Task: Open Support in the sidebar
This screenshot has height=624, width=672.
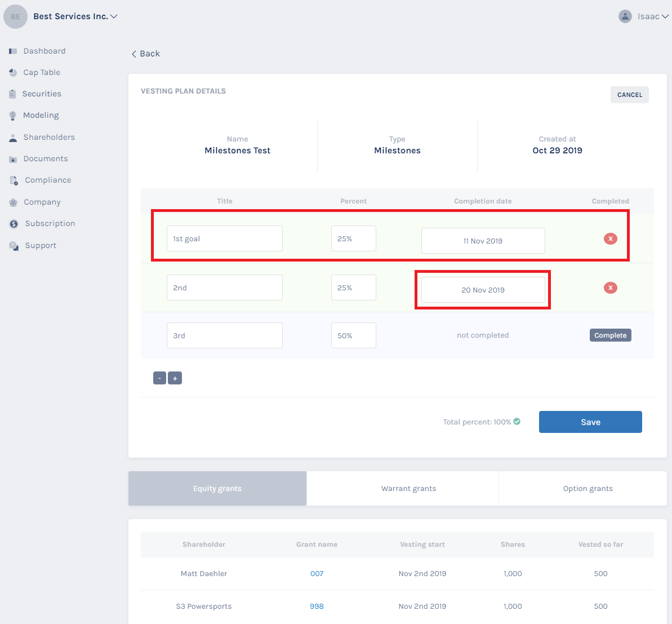Action: (41, 245)
